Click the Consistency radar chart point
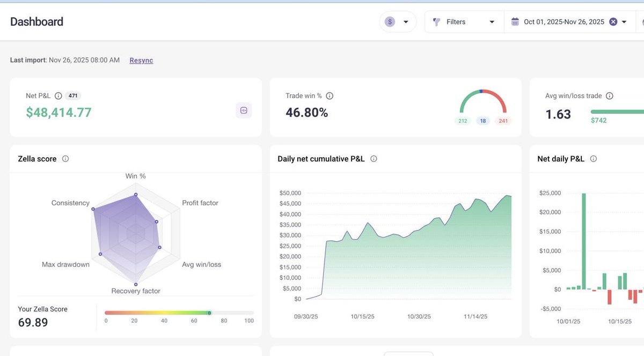644x356 pixels. tap(93, 209)
